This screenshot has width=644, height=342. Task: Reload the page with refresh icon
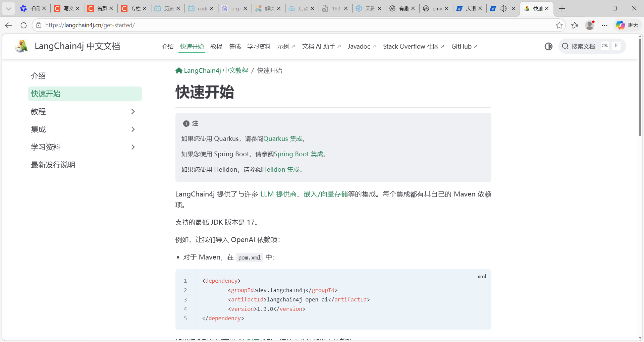coord(23,25)
